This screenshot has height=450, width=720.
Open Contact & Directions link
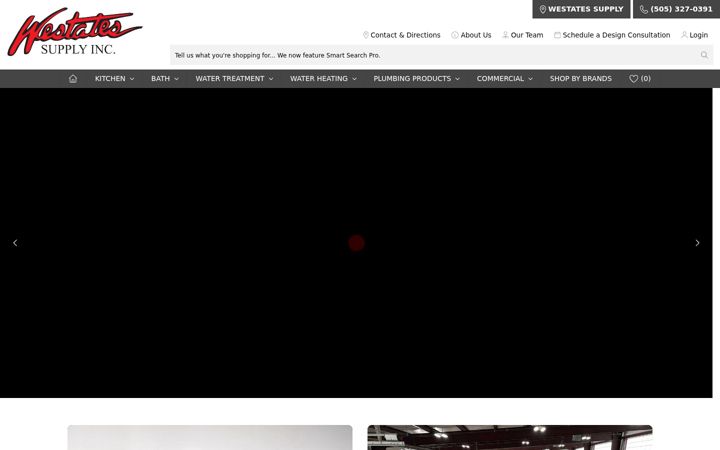coord(405,35)
